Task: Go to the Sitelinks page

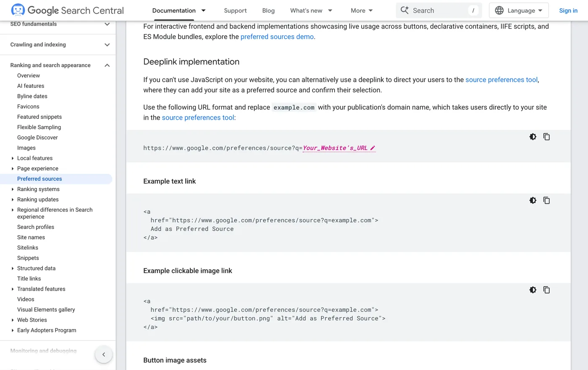Action: [x=28, y=248]
